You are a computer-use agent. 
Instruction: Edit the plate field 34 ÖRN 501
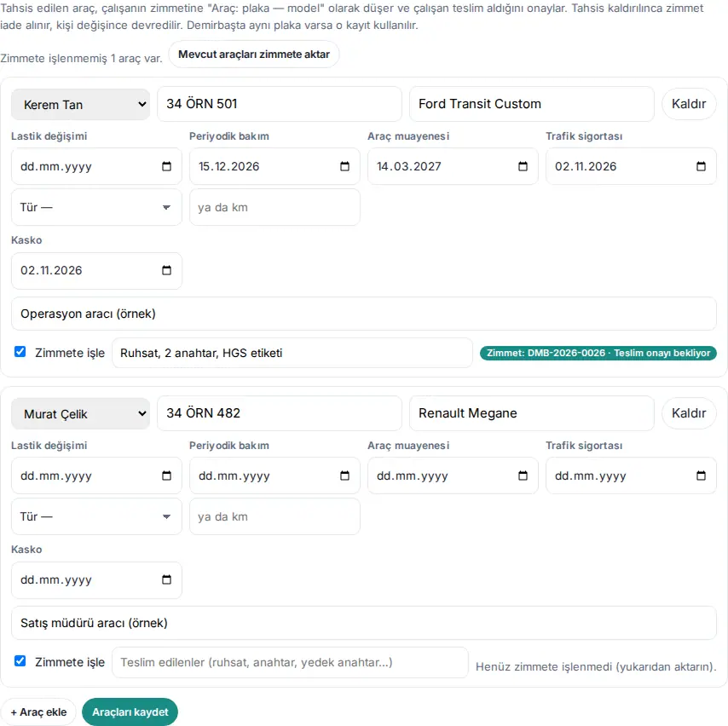click(x=280, y=104)
